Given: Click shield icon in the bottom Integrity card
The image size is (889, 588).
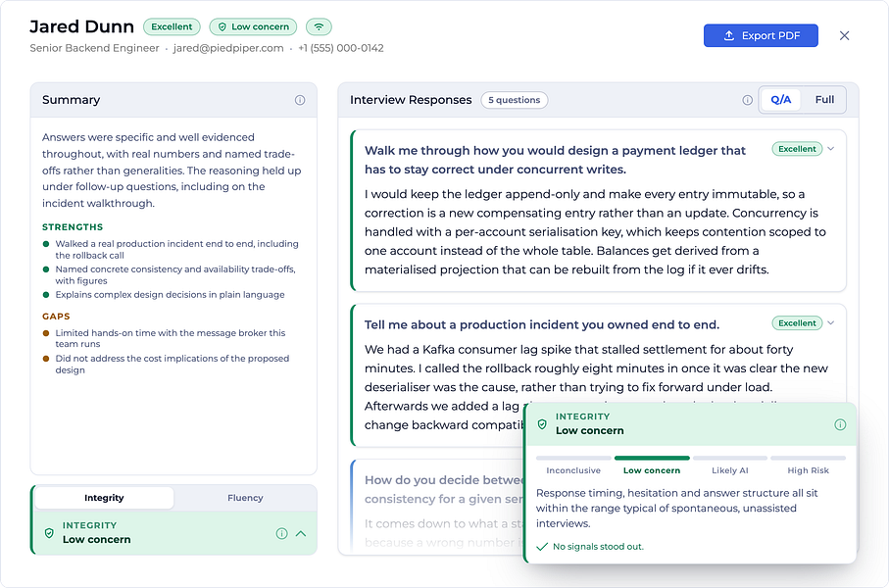Looking at the screenshot, I should pyautogui.click(x=49, y=533).
